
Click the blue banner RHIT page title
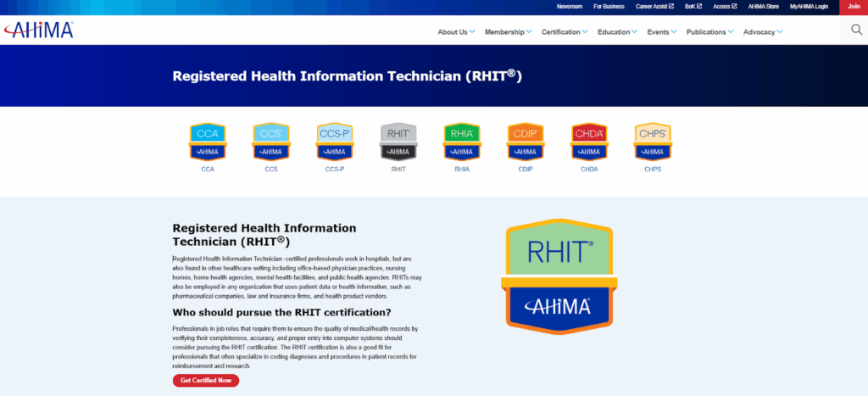click(x=347, y=75)
